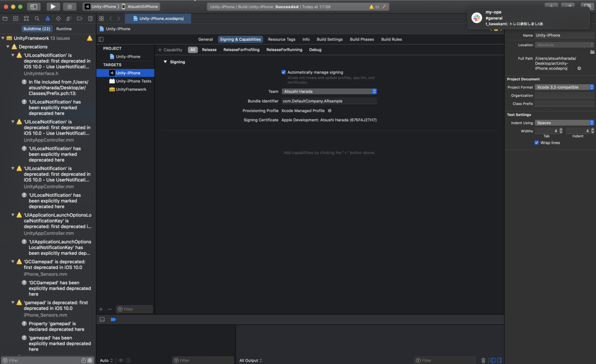Open the Build Settings tab
Image resolution: width=596 pixels, height=364 pixels.
330,39
